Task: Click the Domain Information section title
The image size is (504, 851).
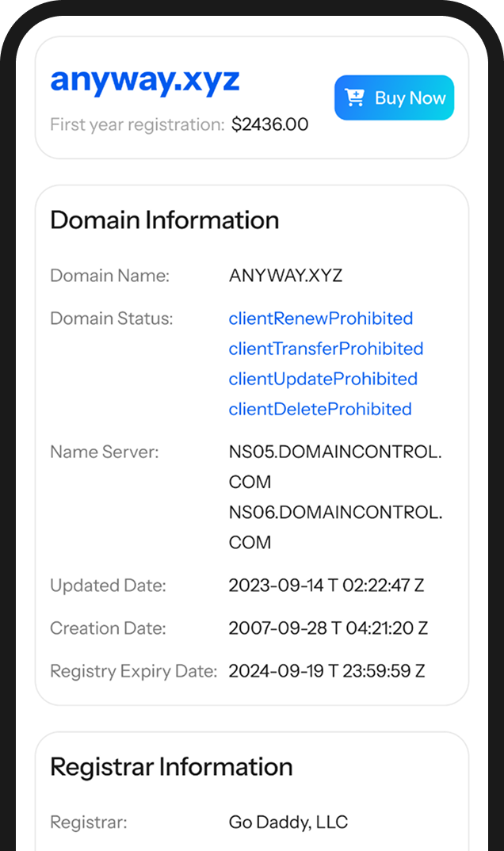Action: (164, 220)
